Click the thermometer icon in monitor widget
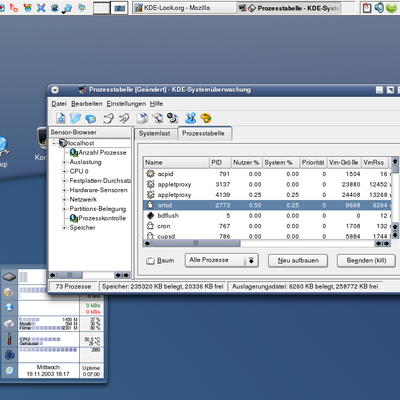400x400 pixels. pyautogui.click(x=9, y=339)
